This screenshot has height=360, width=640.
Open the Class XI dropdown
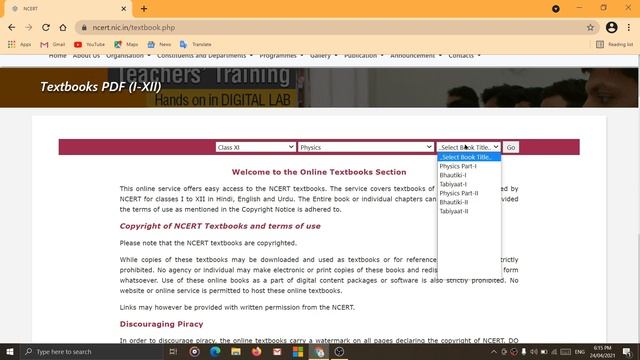[256, 147]
